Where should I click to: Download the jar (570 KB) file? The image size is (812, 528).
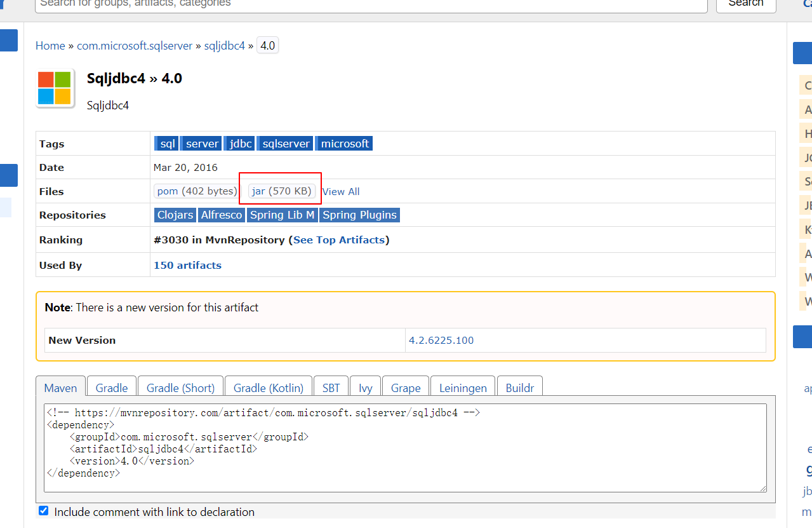coord(282,191)
